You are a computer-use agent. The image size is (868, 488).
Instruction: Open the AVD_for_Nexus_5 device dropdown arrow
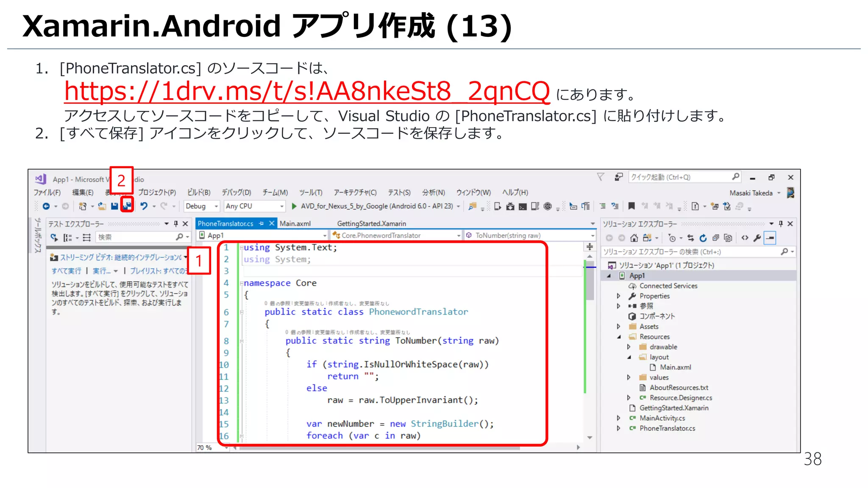[x=458, y=206]
